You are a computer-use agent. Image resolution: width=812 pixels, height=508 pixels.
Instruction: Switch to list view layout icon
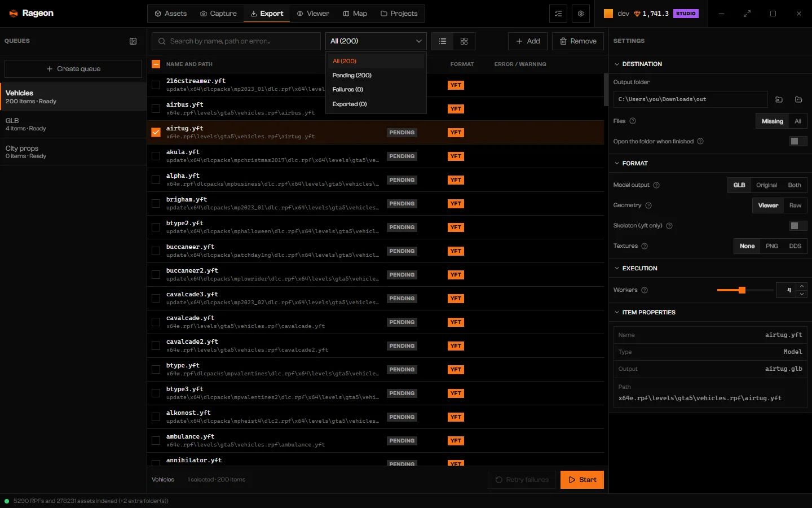point(443,41)
